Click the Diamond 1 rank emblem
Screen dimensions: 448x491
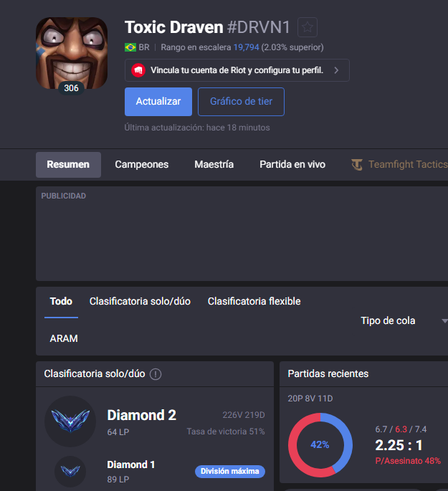pos(70,471)
